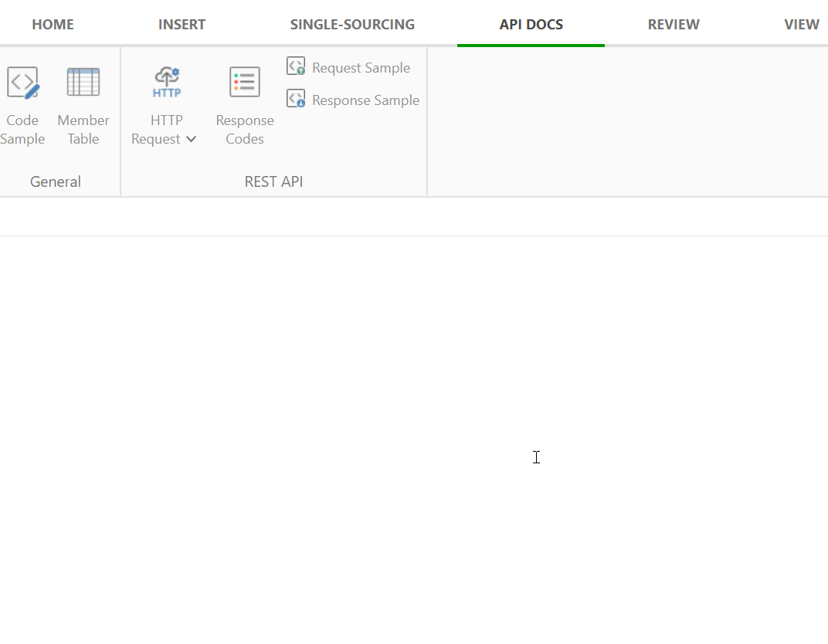This screenshot has height=644, width=828.
Task: Switch to the VIEW tab
Action: [802, 24]
